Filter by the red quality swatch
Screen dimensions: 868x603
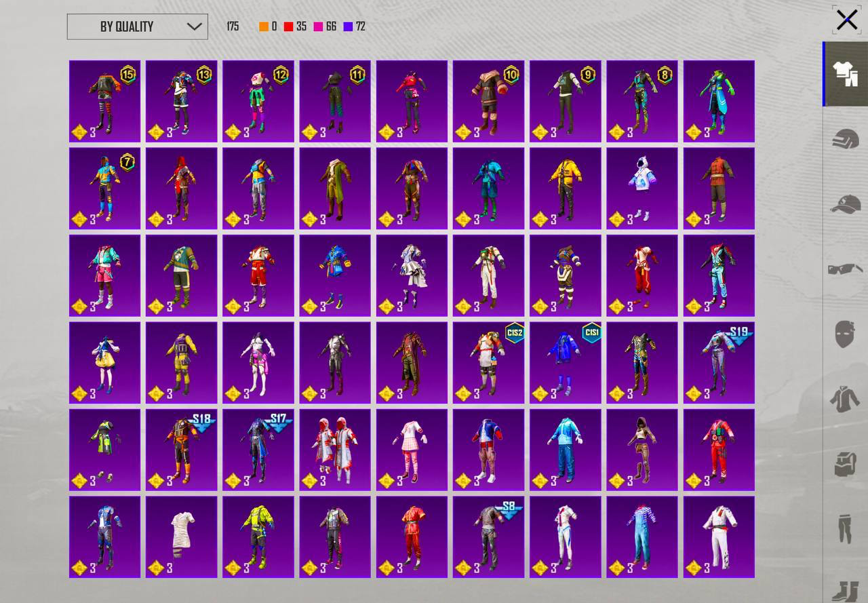[x=288, y=26]
